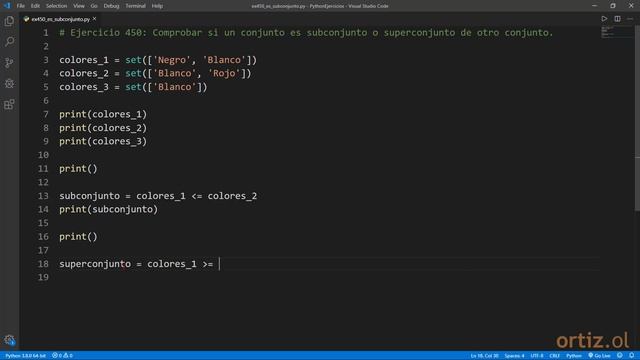Click print(colores_2) on line 8
The width and height of the screenshot is (640, 360).
(x=103, y=128)
